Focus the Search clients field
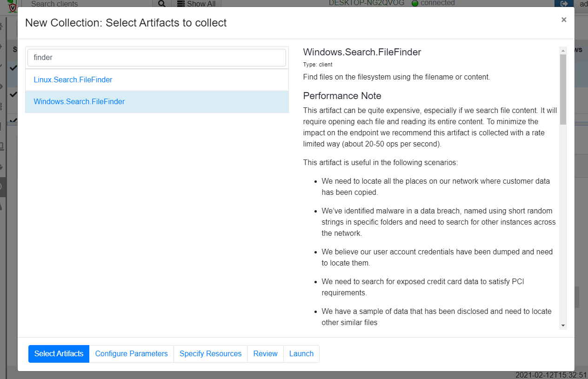Screen dimensions: 588x379 88,4
